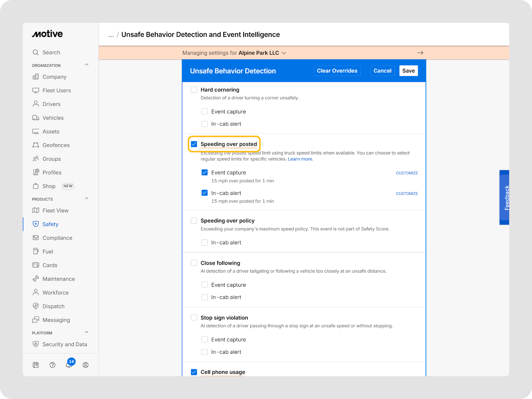This screenshot has height=399, width=532.
Task: Enable the Hard cornering checkbox
Action: pyautogui.click(x=194, y=90)
